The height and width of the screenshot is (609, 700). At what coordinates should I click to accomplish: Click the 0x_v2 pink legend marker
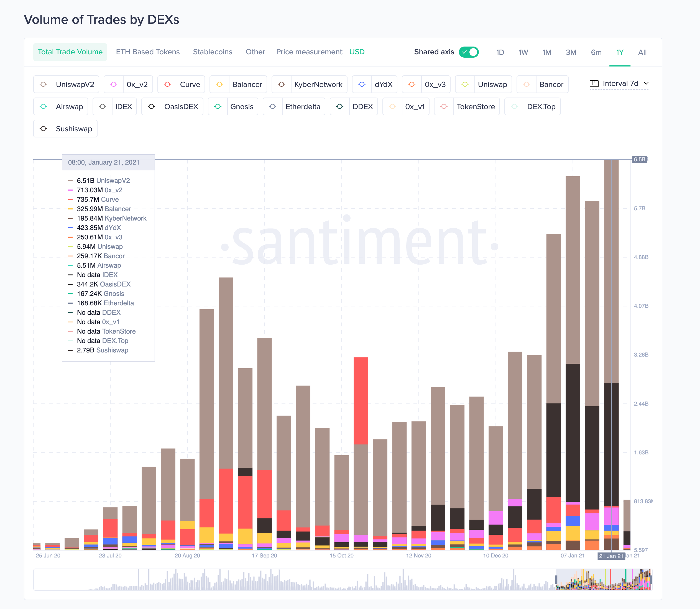pyautogui.click(x=114, y=84)
